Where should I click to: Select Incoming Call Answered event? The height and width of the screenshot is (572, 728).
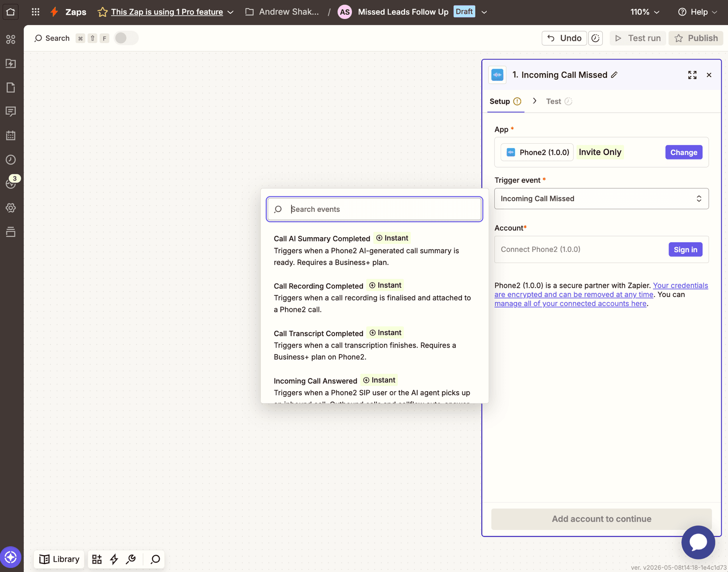pos(374,388)
